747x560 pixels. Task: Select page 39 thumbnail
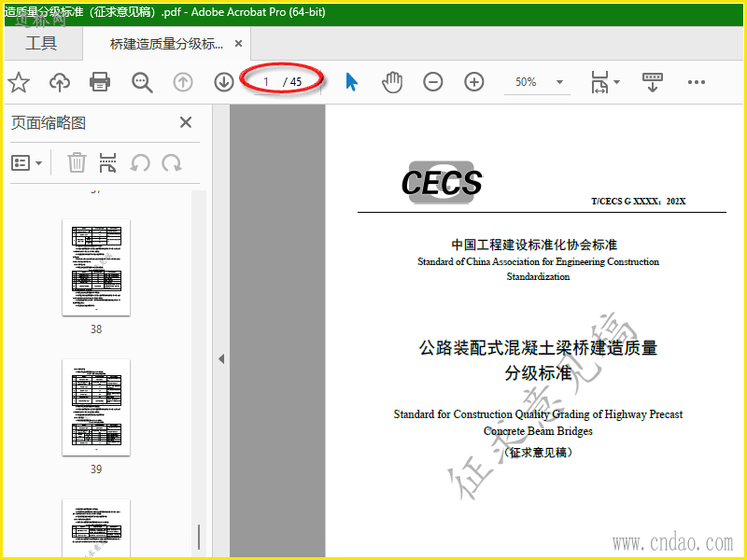96,407
